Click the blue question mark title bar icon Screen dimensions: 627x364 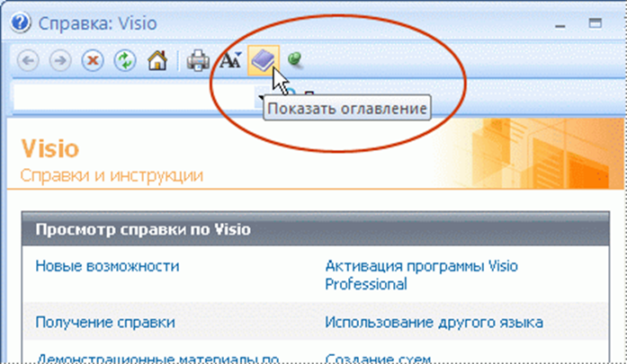point(20,22)
